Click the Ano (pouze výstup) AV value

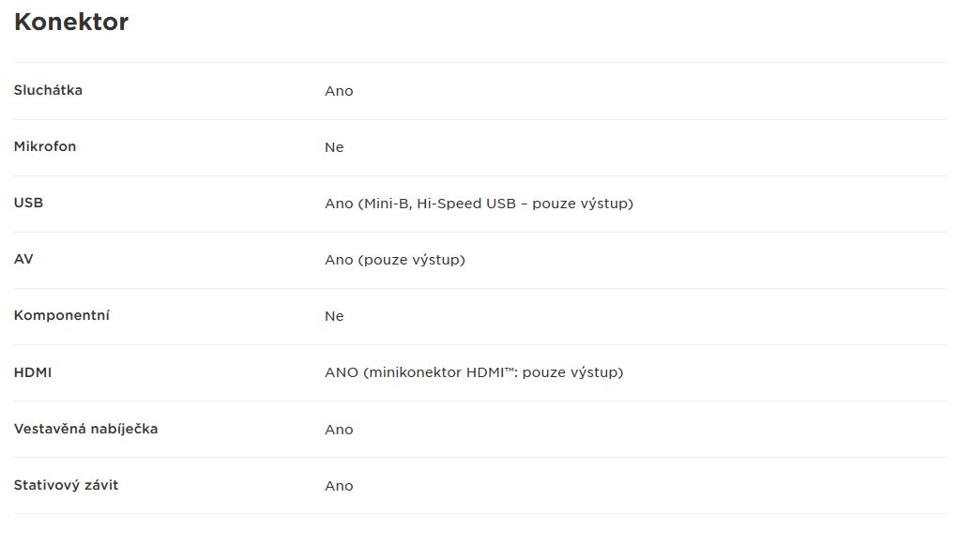pyautogui.click(x=395, y=260)
